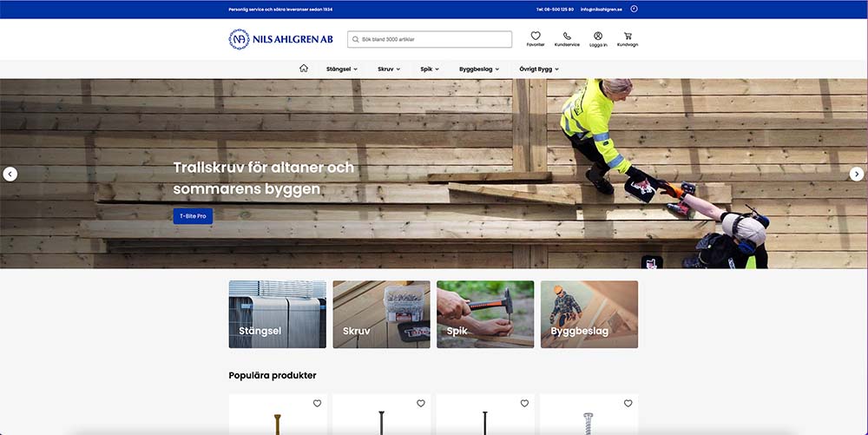Viewport: 868px width, 435px height.
Task: Open the Logga in account icon
Action: [598, 37]
